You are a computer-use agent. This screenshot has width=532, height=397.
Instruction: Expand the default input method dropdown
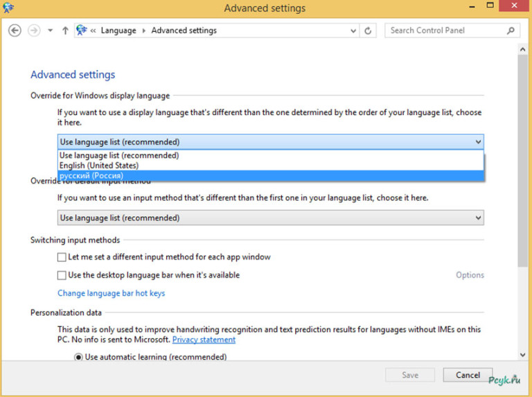(x=477, y=218)
